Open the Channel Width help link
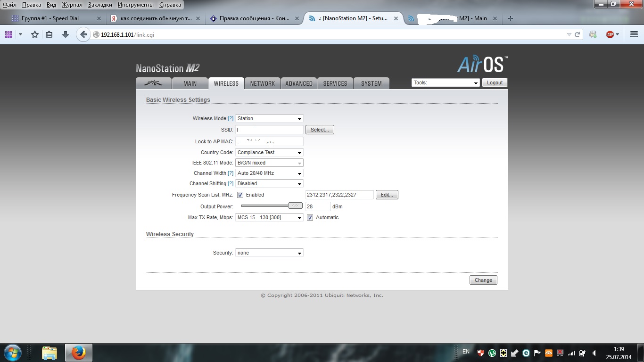Image resolution: width=644 pixels, height=362 pixels. (231, 173)
